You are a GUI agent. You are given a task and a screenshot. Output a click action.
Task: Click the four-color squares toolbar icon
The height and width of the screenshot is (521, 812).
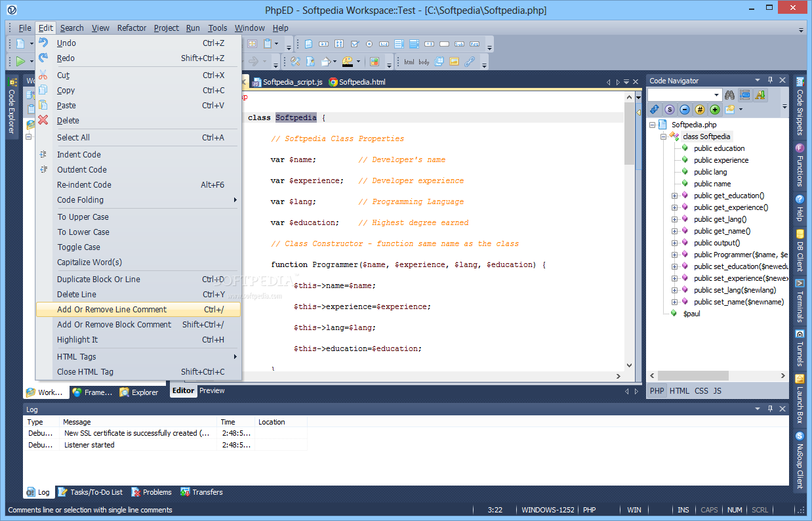(x=375, y=62)
